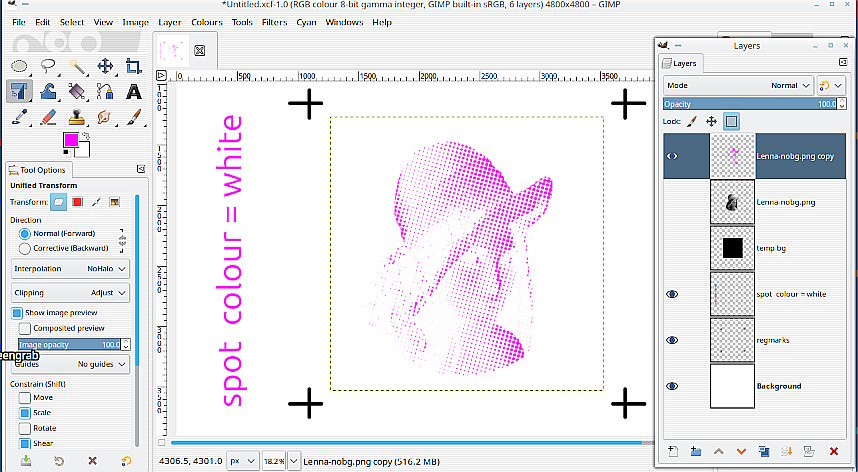Hide the spot colour = white layer
858x472 pixels.
[x=672, y=294]
